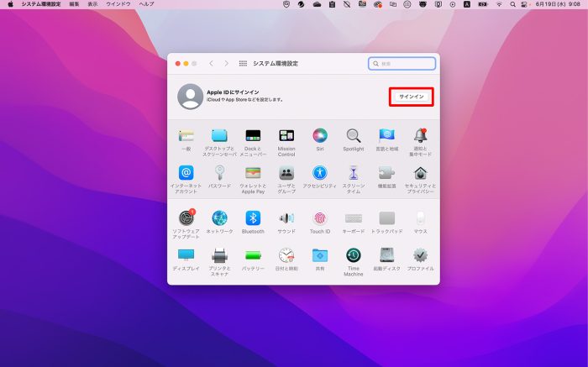The image size is (588, 367).
Task: Click the search field in toolbar
Action: [x=402, y=63]
